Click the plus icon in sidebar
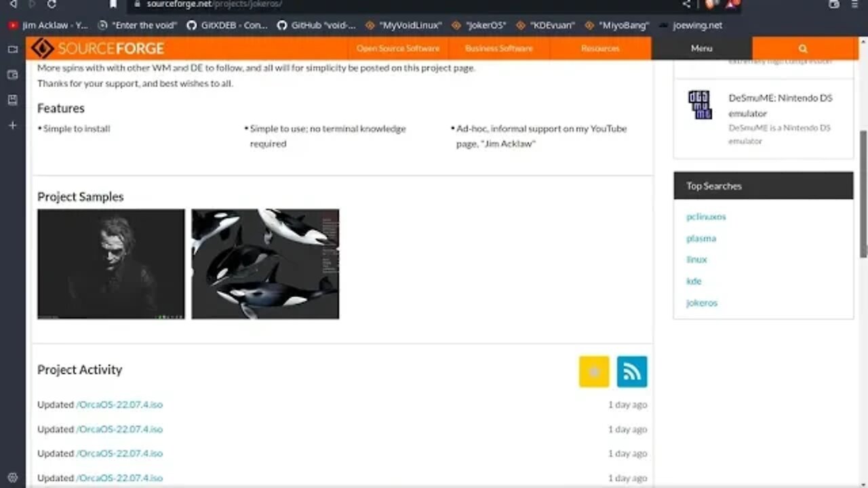This screenshot has width=868, height=488. coord(12,125)
